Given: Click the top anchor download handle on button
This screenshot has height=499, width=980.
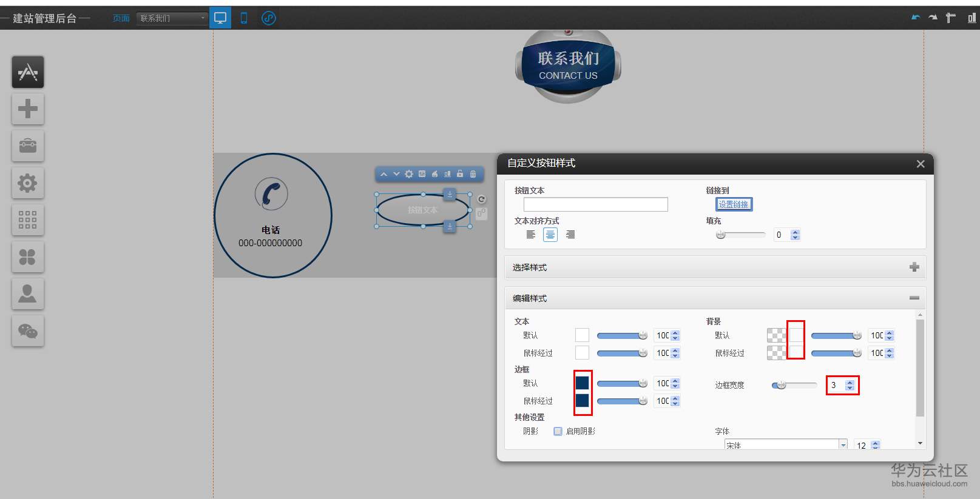Looking at the screenshot, I should point(450,194).
